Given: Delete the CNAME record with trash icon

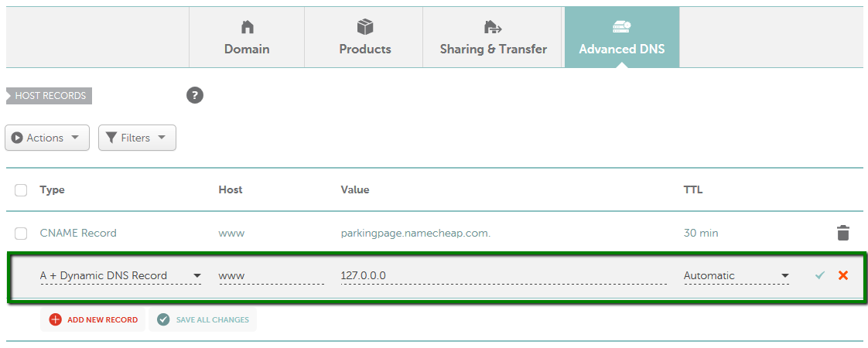Looking at the screenshot, I should [842, 233].
